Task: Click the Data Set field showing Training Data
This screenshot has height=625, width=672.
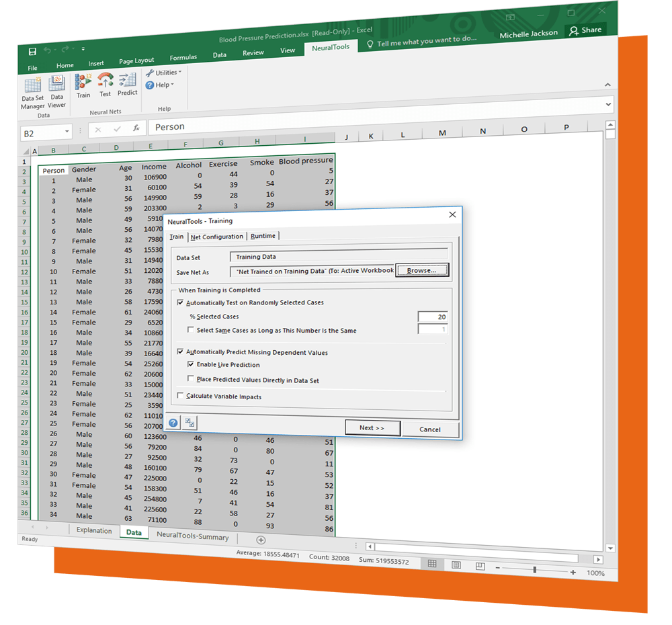Action: (x=339, y=255)
